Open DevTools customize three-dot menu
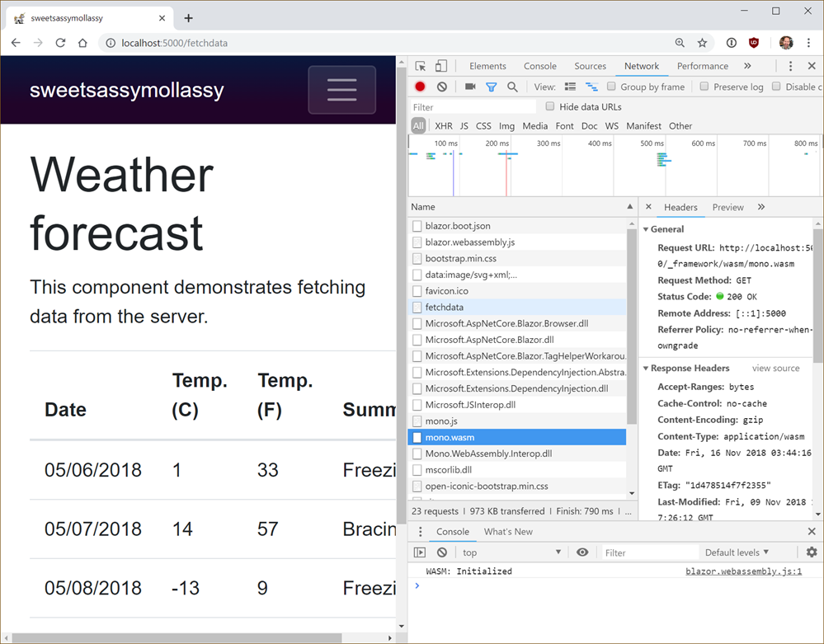The width and height of the screenshot is (824, 644). 790,66
